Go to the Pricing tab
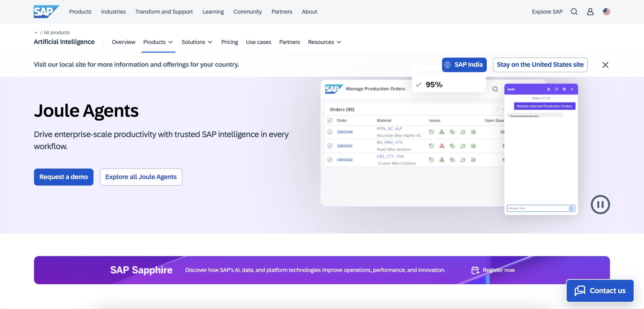Screen dimensions: 644x309 pos(229,42)
